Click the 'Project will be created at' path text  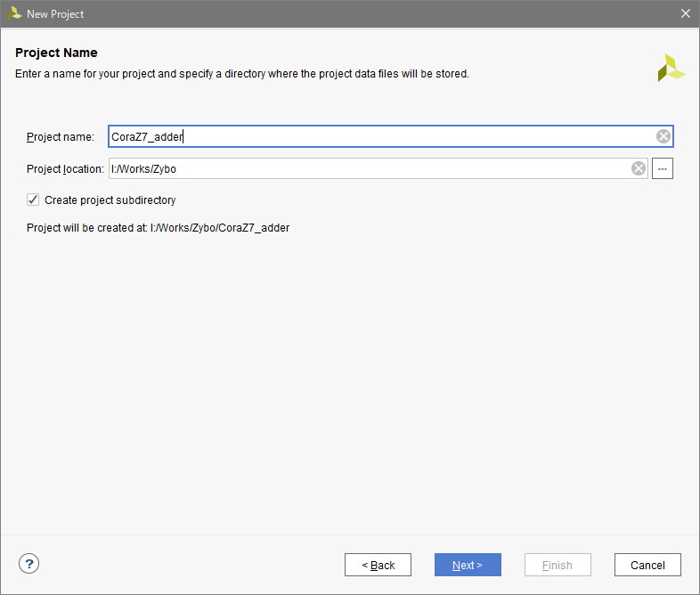[x=158, y=228]
